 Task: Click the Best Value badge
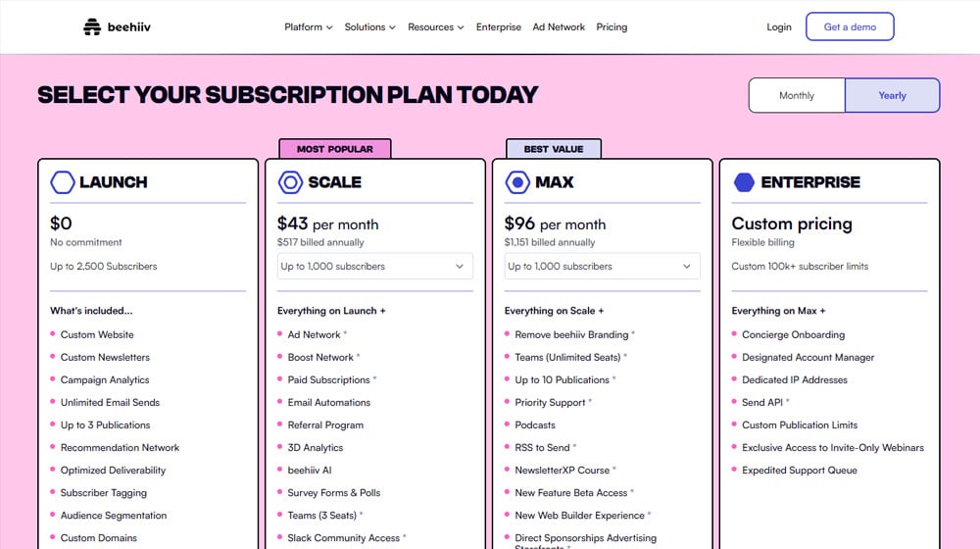coord(554,149)
